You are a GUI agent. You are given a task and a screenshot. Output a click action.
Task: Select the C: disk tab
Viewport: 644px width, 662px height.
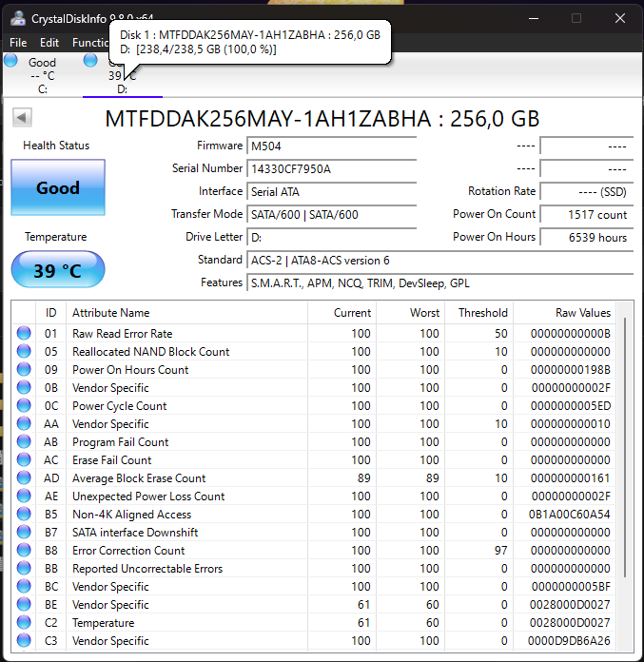42,75
